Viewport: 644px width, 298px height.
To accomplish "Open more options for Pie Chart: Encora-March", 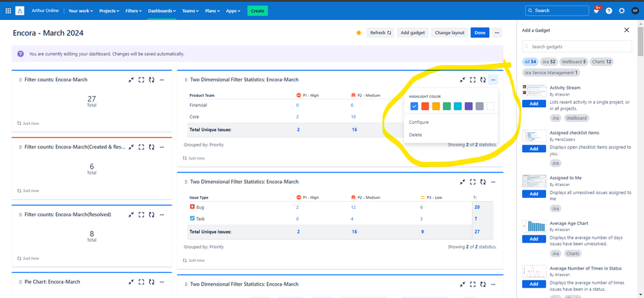I will pos(162,282).
